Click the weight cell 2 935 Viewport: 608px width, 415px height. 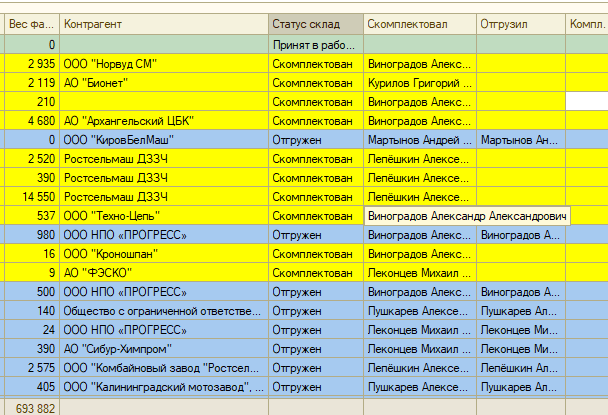pyautogui.click(x=32, y=64)
